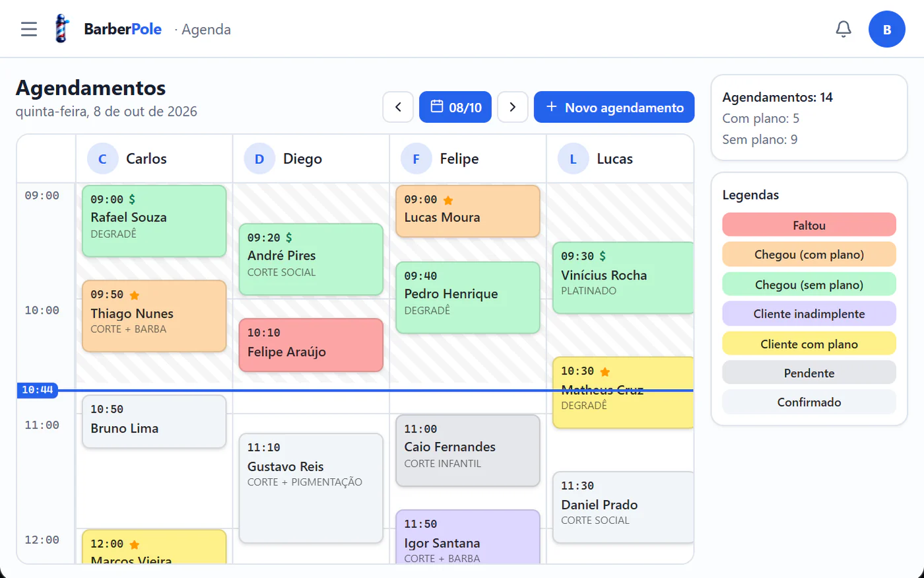Viewport: 924px width, 578px height.
Task: Select the Confirmado legend
Action: [809, 402]
